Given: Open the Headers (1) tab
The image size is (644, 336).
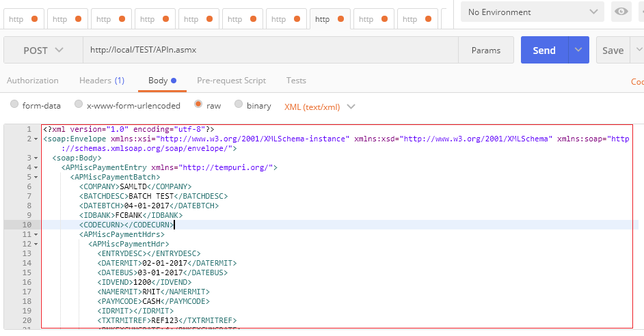Looking at the screenshot, I should [x=102, y=81].
